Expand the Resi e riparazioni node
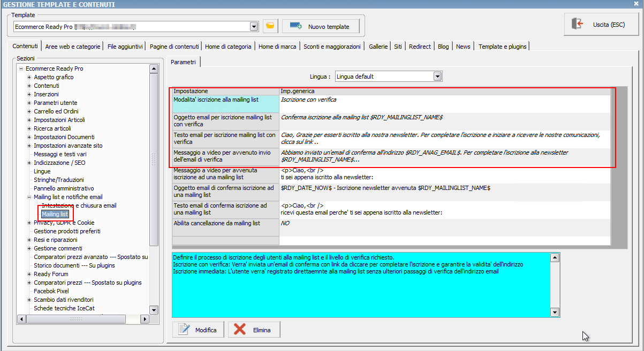The width and height of the screenshot is (644, 351). point(29,240)
